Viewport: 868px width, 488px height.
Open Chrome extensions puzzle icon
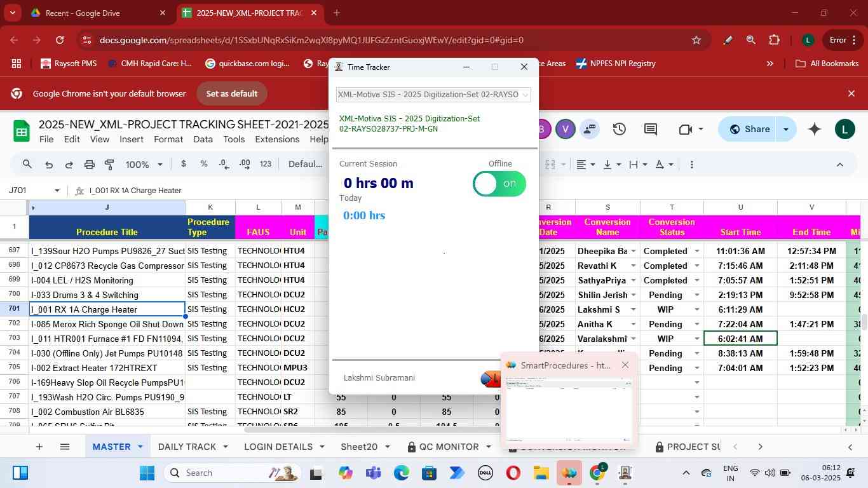tap(774, 40)
